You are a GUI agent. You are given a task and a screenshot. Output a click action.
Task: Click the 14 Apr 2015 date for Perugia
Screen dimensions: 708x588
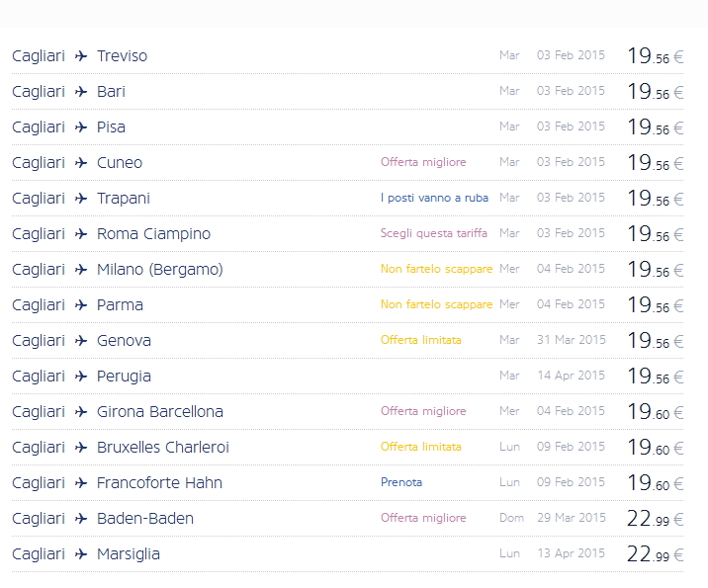tap(571, 377)
